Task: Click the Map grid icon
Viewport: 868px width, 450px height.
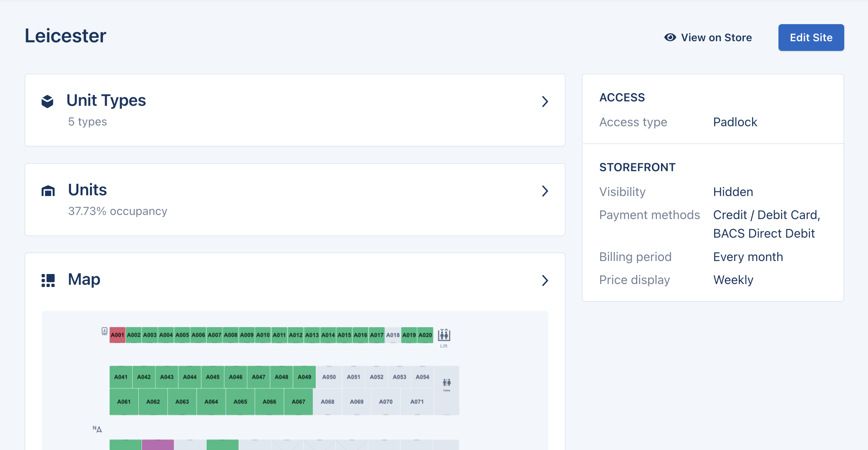Action: coord(48,280)
